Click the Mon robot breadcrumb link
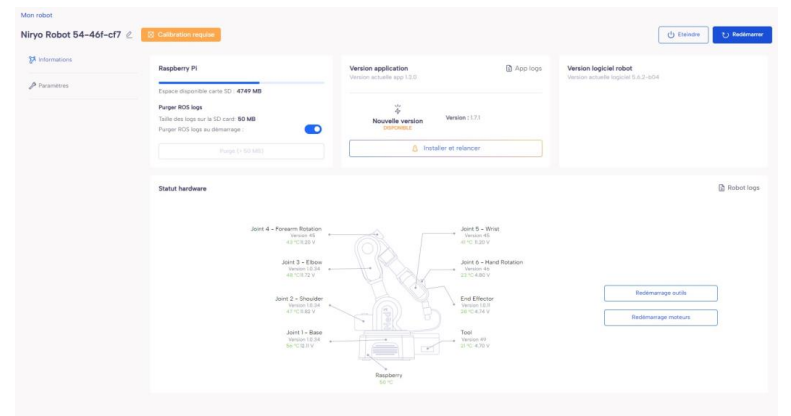 tap(36, 15)
